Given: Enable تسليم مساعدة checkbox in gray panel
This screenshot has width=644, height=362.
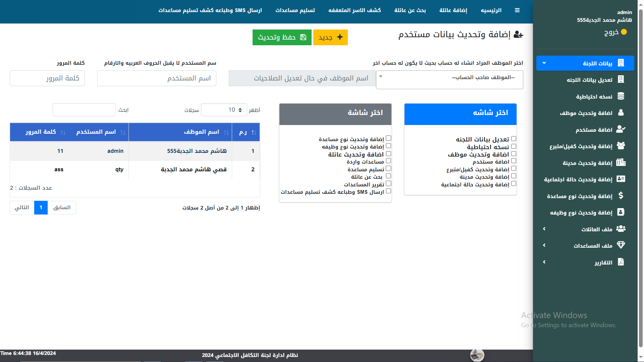Looking at the screenshot, I should click(388, 169).
